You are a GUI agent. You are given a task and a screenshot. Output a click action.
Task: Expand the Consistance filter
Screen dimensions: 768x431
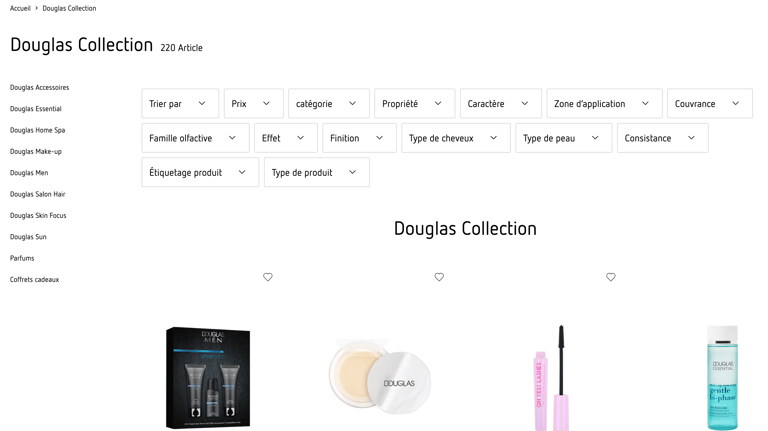663,138
